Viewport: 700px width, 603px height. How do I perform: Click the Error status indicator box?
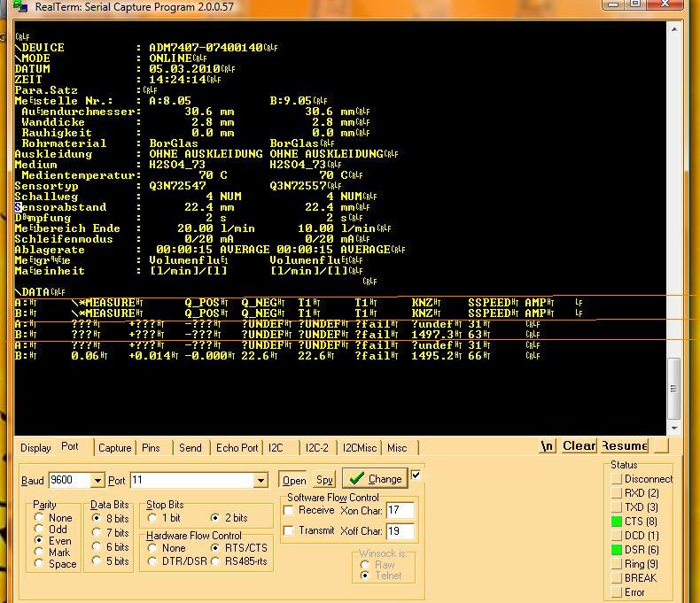[617, 592]
